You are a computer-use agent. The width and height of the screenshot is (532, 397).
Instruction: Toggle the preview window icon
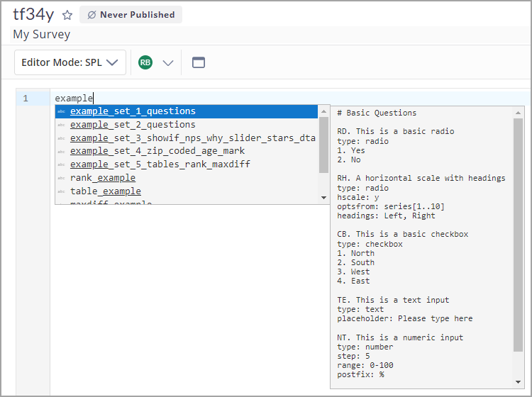(x=199, y=62)
